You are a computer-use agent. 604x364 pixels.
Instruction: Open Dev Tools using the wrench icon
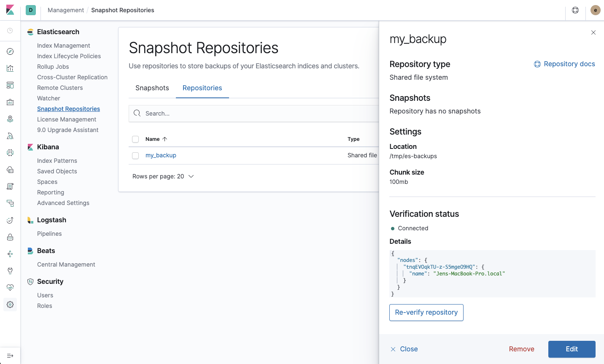point(10,270)
